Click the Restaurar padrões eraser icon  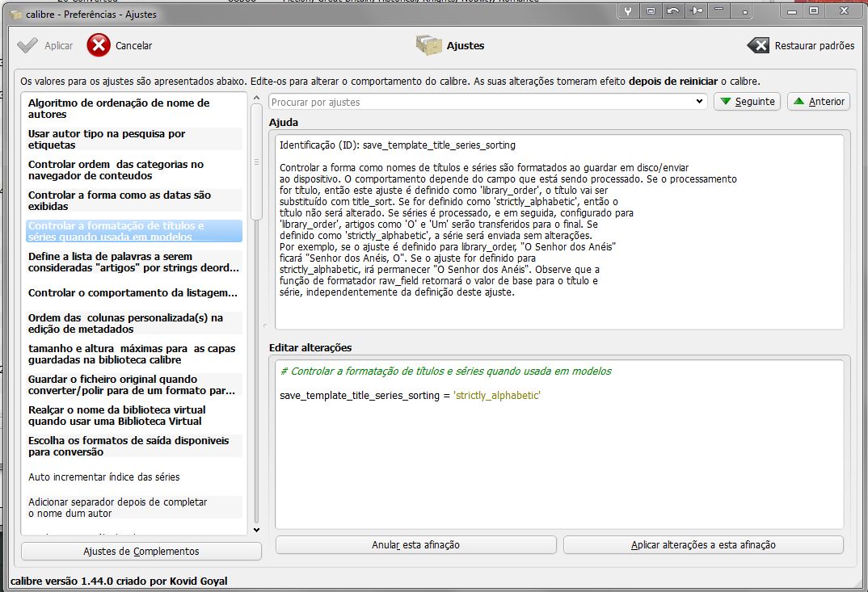click(x=758, y=45)
